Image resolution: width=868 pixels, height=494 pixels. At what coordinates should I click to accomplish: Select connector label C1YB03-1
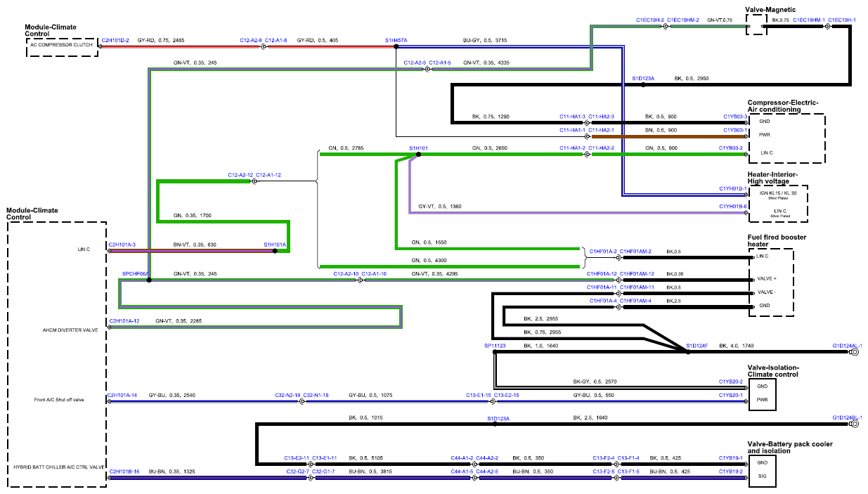tap(735, 130)
